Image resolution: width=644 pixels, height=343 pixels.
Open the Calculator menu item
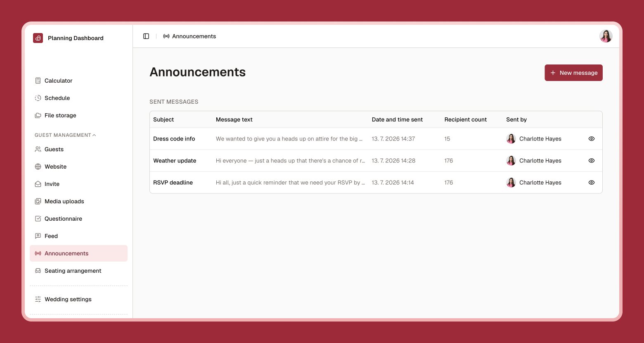78,81
